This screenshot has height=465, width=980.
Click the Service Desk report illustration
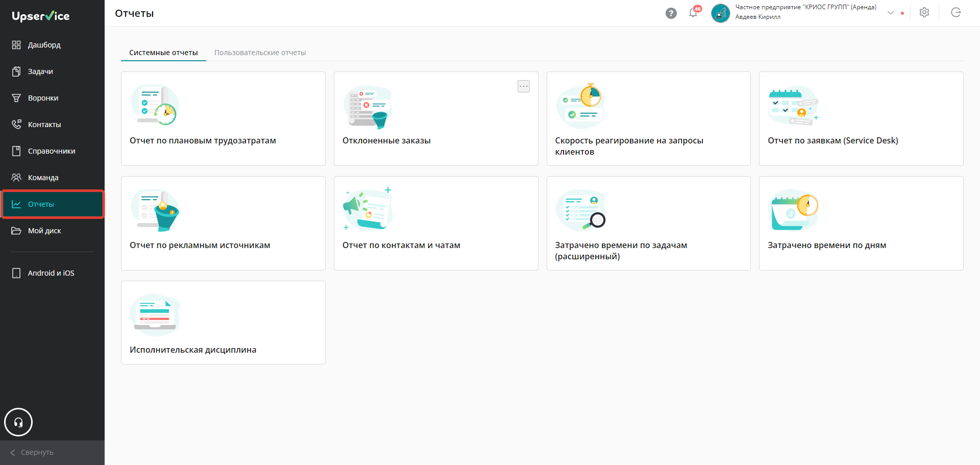(793, 106)
